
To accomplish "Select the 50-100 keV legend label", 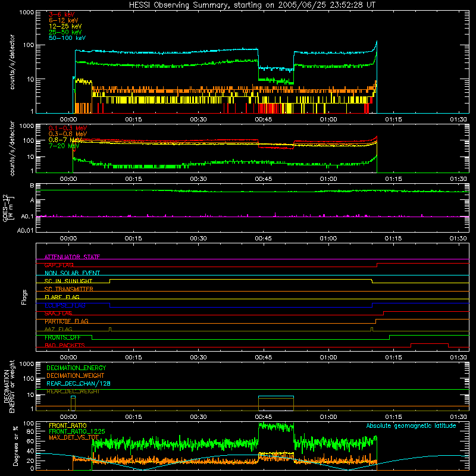I will 67,38.
